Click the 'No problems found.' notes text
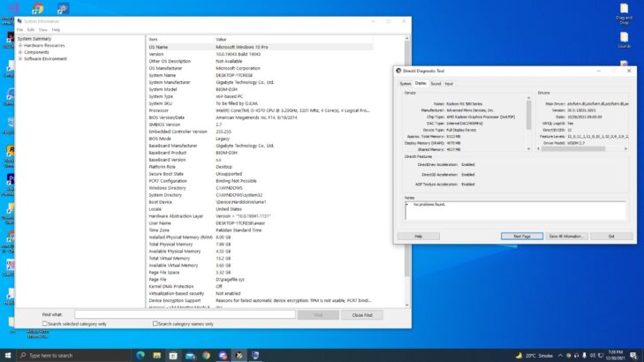 click(428, 204)
